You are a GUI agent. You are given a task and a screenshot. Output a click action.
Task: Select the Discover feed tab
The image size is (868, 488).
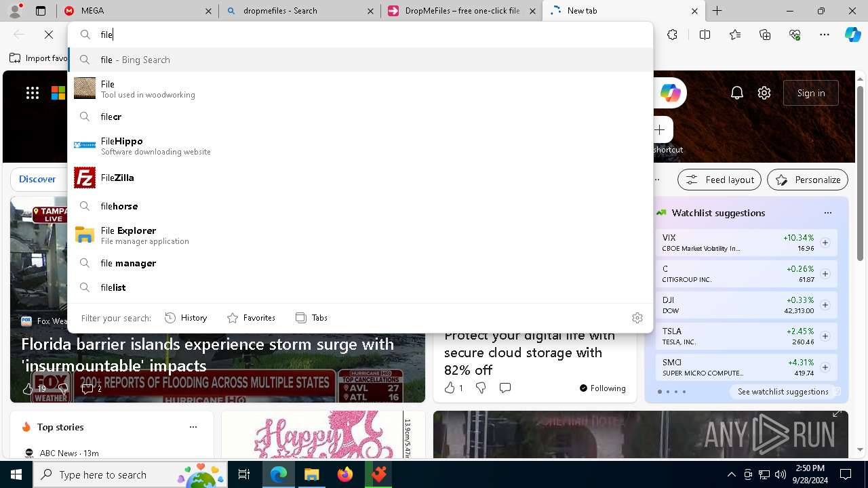pyautogui.click(x=37, y=180)
